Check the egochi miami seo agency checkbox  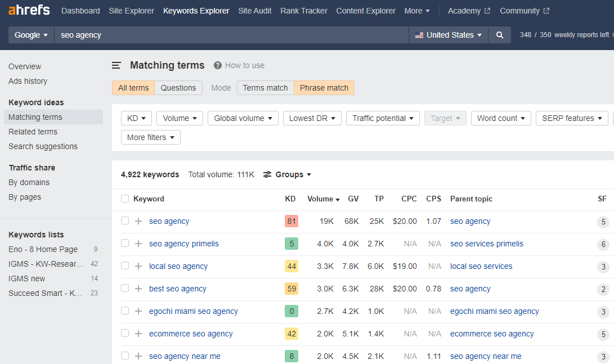click(125, 311)
